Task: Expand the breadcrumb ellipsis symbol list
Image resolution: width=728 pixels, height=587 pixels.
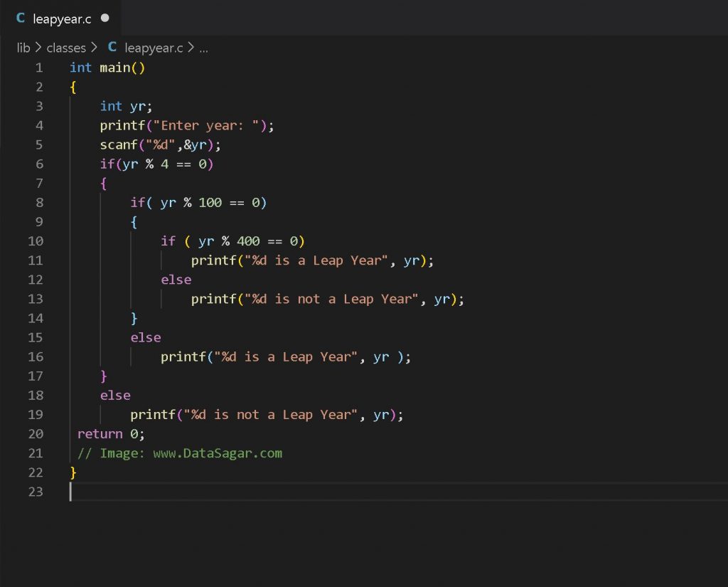Action: (x=203, y=48)
